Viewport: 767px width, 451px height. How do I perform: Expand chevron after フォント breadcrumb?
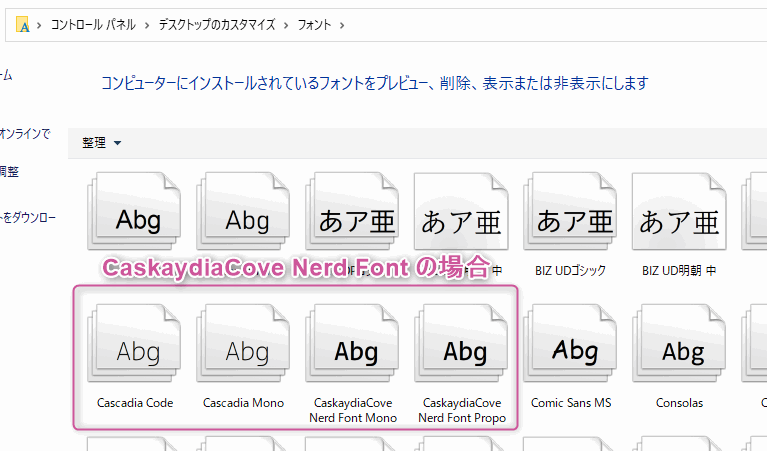(x=342, y=25)
